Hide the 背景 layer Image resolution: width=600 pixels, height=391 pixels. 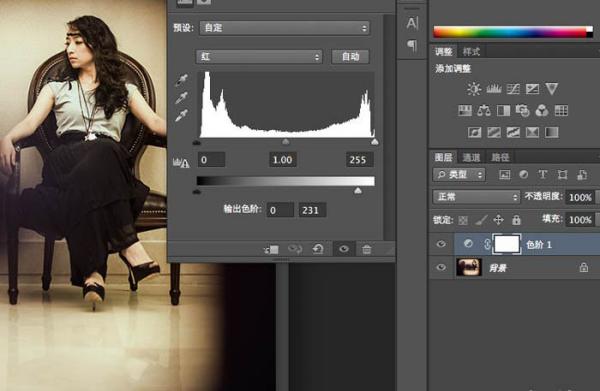441,267
